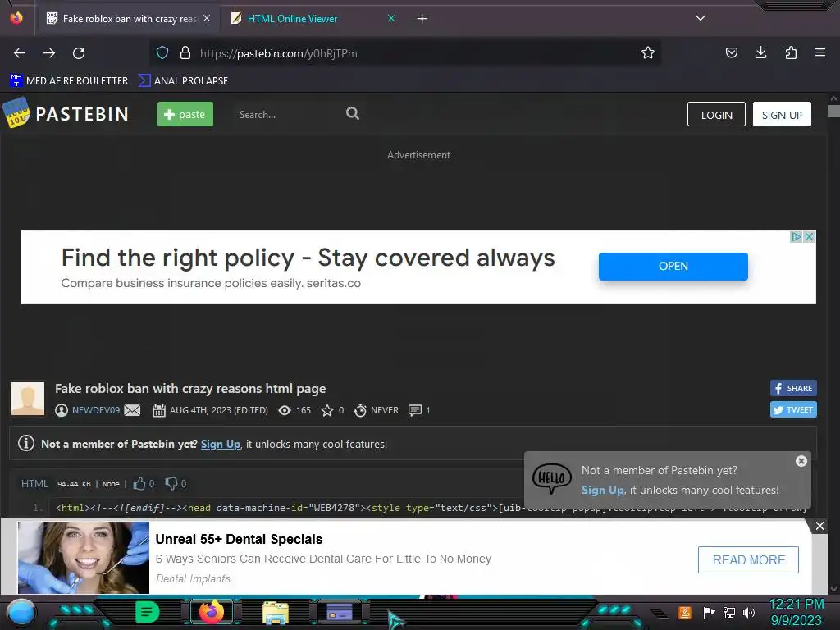Click the AdChoices triangle icon

[x=796, y=236]
